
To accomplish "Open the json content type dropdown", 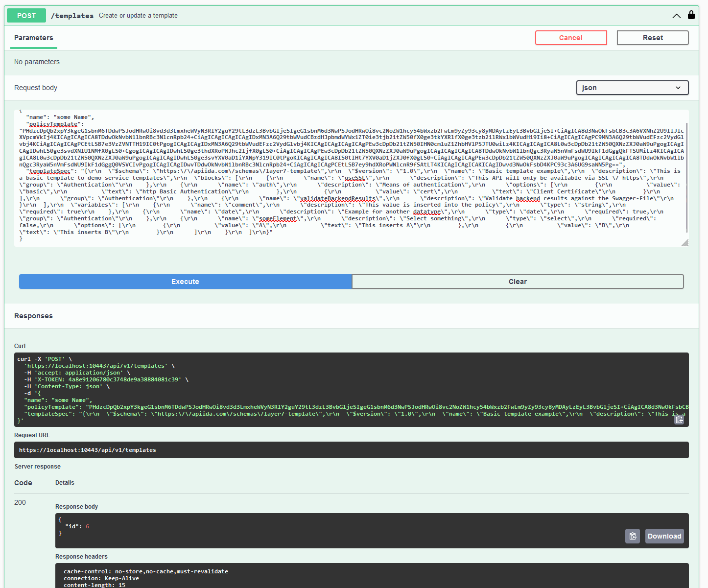I will [632, 88].
